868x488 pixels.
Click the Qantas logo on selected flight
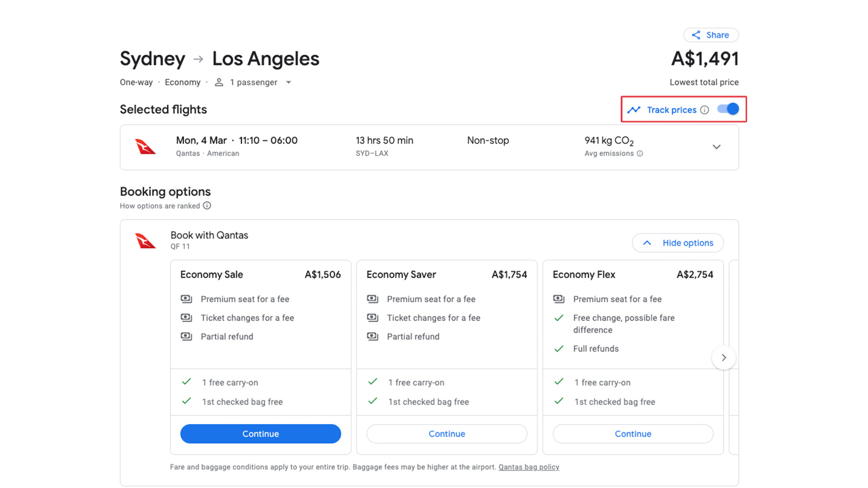[x=145, y=147]
